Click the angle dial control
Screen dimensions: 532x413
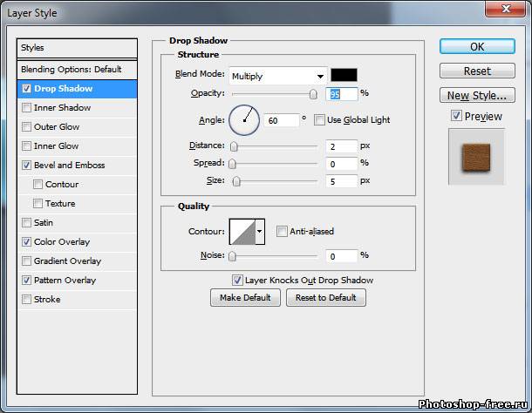(x=244, y=120)
